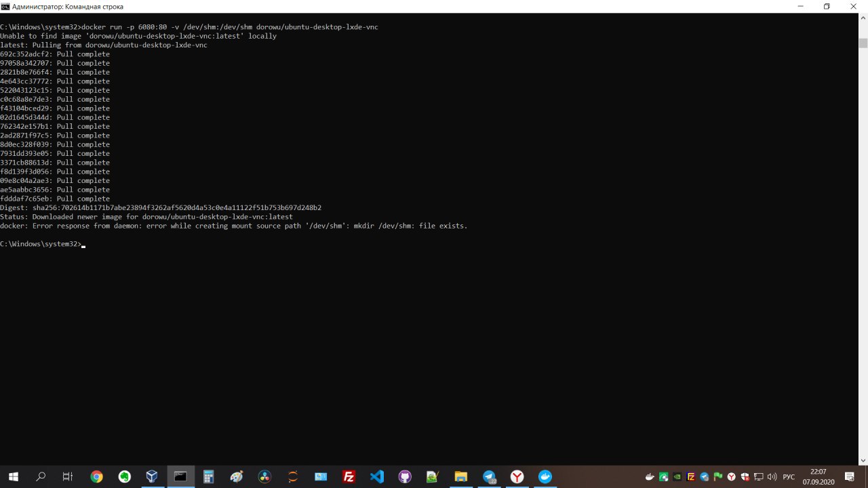Click the 'Digest: sha256' line

tap(161, 207)
